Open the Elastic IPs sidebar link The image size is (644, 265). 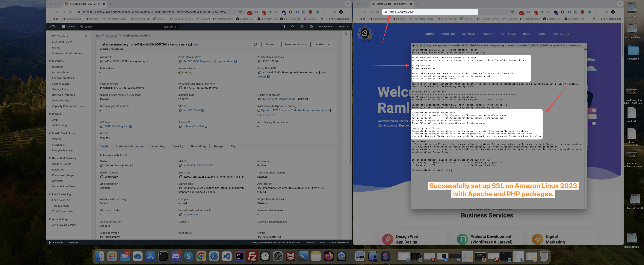click(x=58, y=170)
